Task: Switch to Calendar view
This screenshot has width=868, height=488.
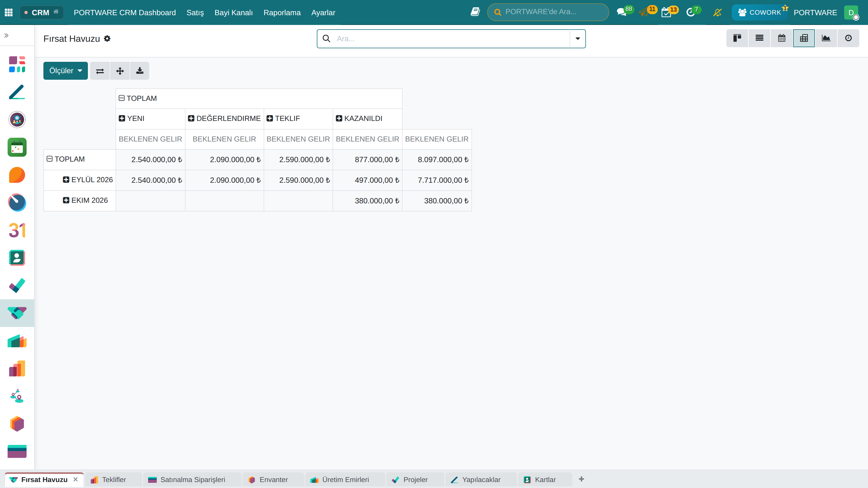Action: 782,38
